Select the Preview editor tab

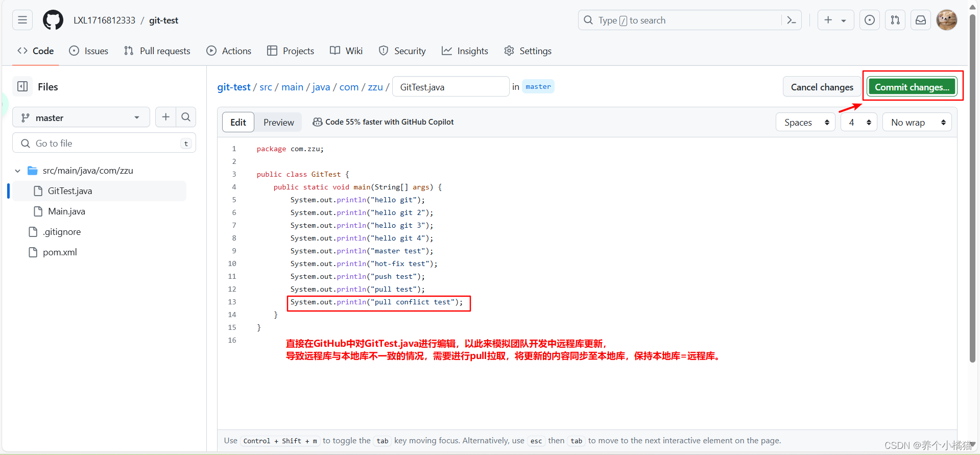coord(278,122)
